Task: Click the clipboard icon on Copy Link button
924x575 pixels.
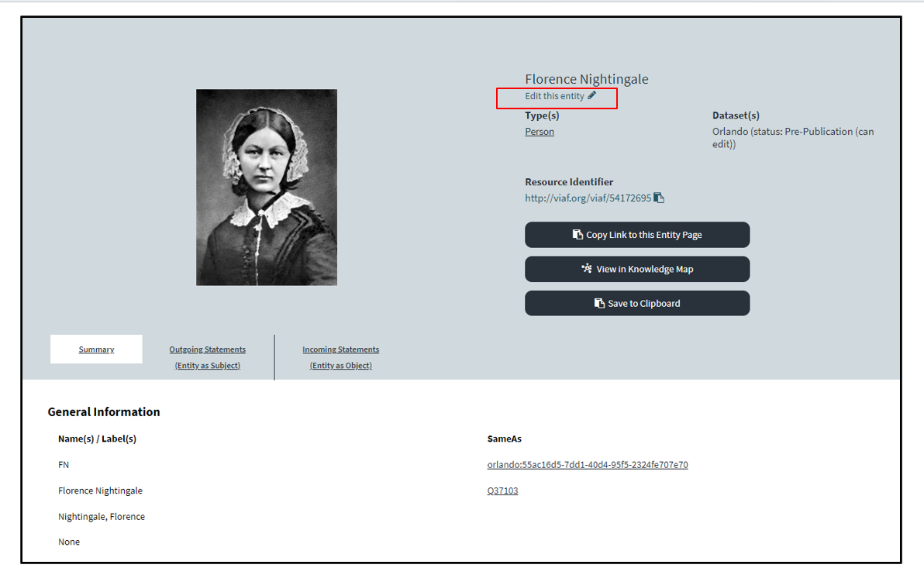Action: (x=577, y=235)
